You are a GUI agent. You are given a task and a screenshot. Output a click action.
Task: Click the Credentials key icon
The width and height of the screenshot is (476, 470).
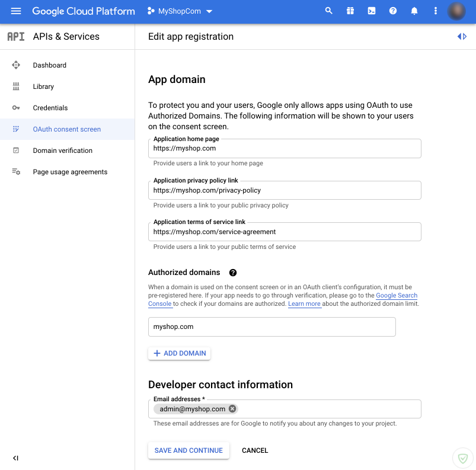[16, 108]
